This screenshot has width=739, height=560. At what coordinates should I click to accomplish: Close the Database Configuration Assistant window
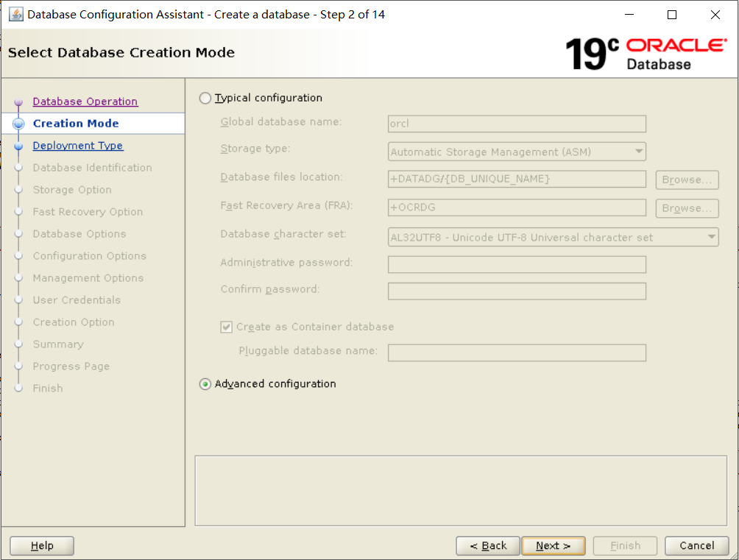tap(715, 15)
